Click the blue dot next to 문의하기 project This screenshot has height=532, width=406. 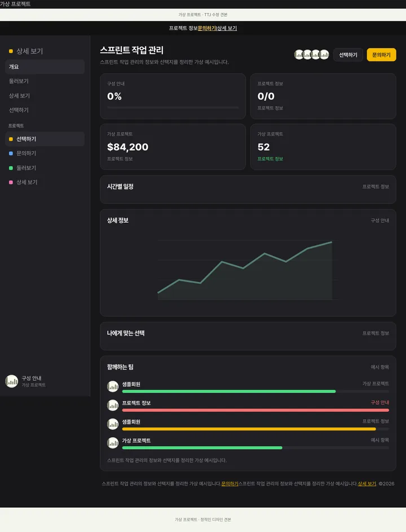tap(11, 153)
